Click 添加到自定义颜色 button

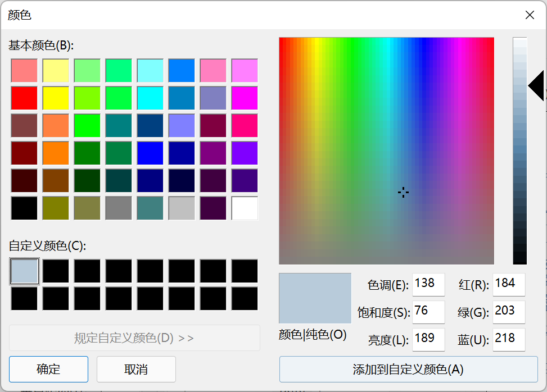(408, 369)
